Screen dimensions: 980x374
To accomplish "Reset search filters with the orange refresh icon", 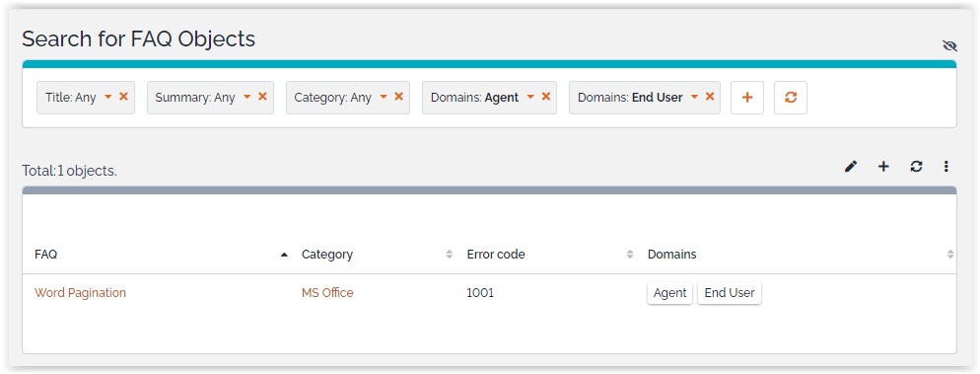I will 791,98.
